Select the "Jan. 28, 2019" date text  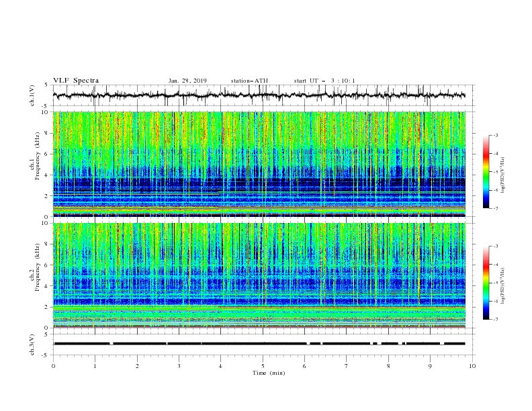pos(187,81)
